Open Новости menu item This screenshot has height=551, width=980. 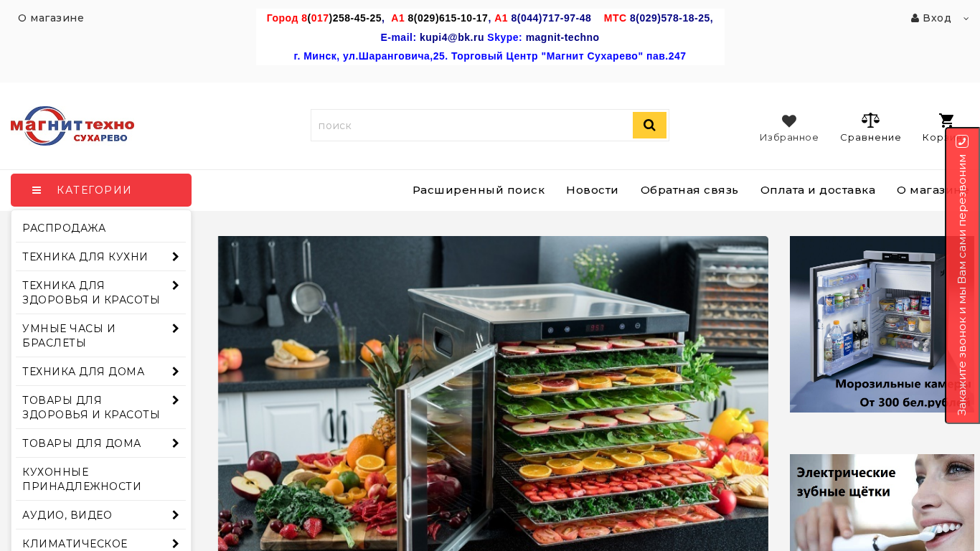(x=592, y=190)
